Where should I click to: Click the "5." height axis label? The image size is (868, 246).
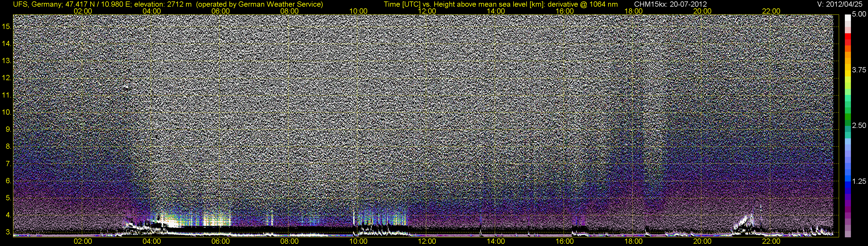[x=9, y=198]
